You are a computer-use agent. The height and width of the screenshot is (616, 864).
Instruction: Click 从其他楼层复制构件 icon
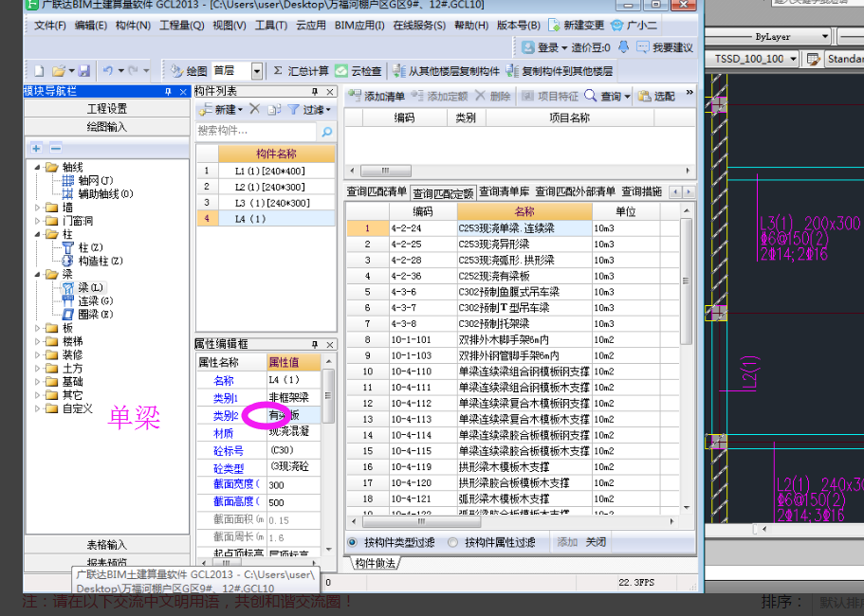pos(399,70)
